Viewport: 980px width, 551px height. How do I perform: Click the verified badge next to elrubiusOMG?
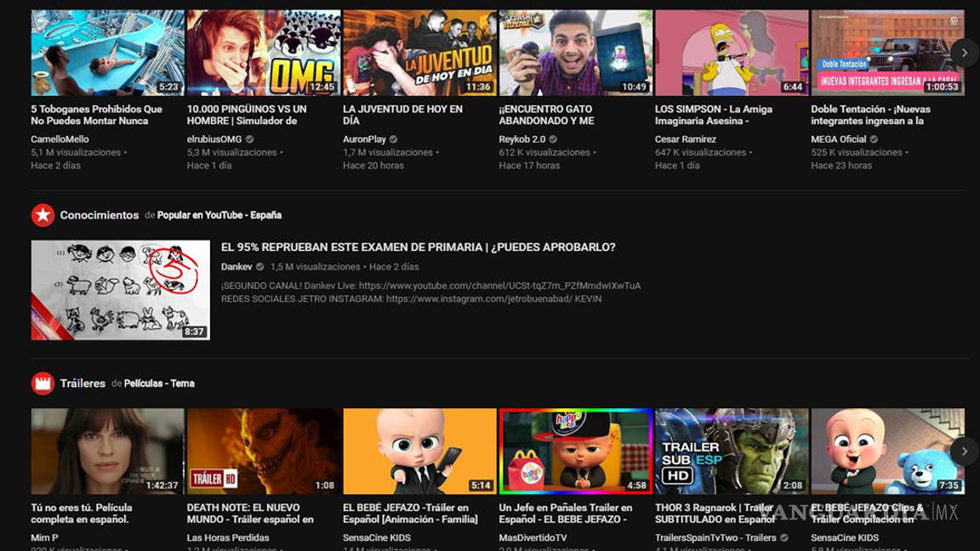[x=249, y=139]
